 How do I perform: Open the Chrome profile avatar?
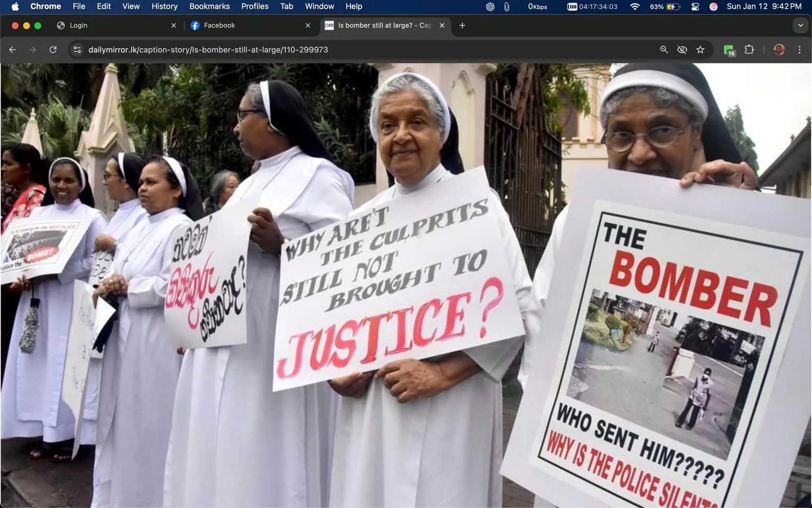779,49
